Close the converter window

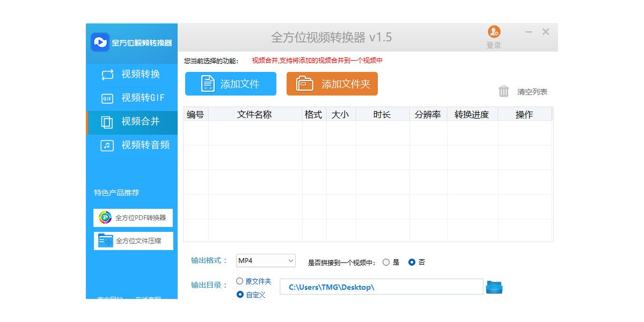[x=546, y=32]
